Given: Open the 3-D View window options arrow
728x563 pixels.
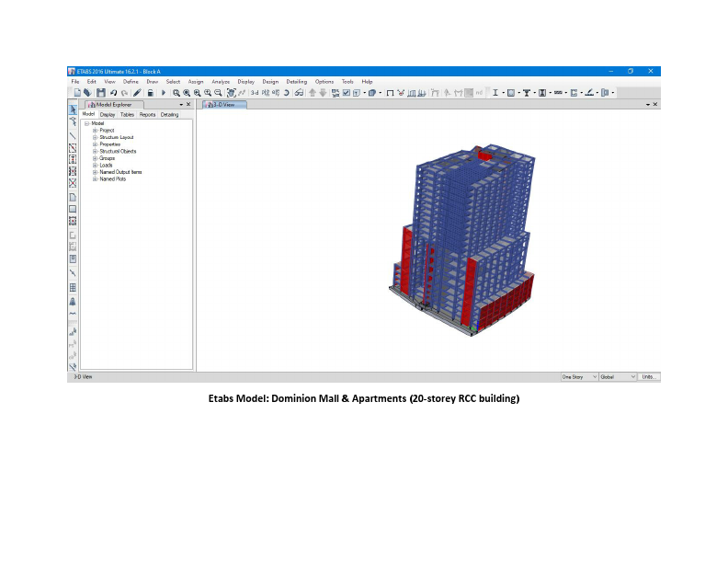Looking at the screenshot, I should coord(648,105).
